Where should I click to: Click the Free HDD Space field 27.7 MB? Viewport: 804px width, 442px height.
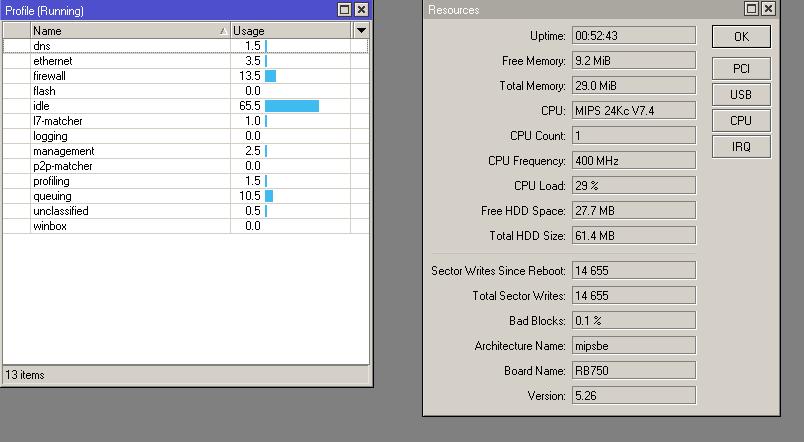point(634,210)
